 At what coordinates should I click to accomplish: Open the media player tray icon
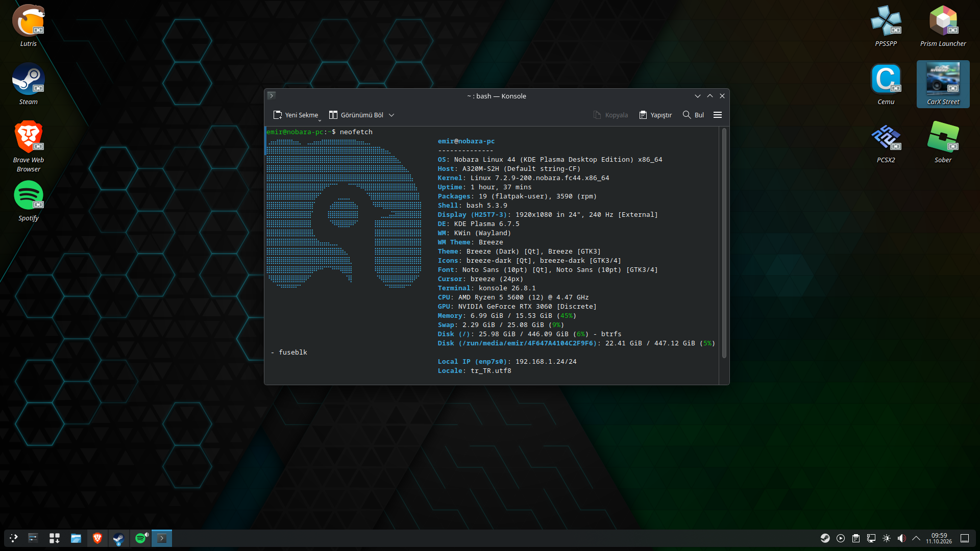(841, 538)
